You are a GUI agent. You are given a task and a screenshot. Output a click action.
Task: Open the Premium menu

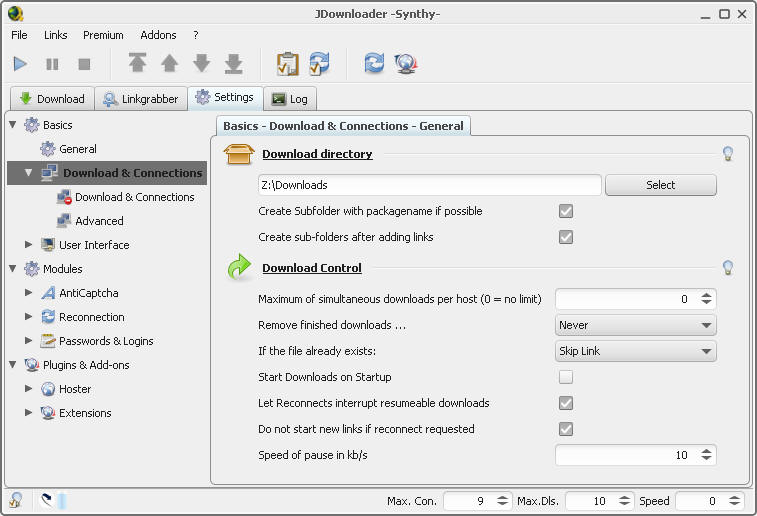pyautogui.click(x=103, y=35)
